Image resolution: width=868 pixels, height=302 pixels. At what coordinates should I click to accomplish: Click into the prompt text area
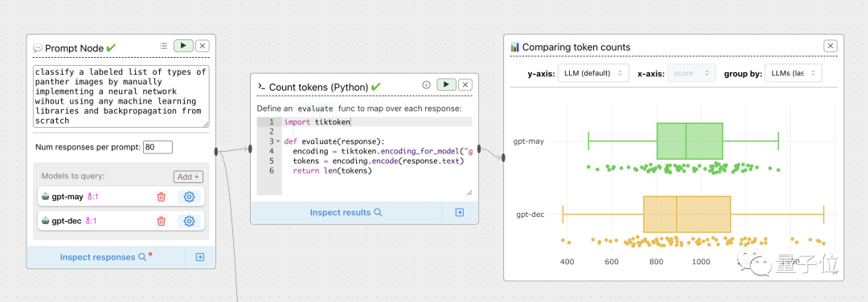pyautogui.click(x=121, y=96)
